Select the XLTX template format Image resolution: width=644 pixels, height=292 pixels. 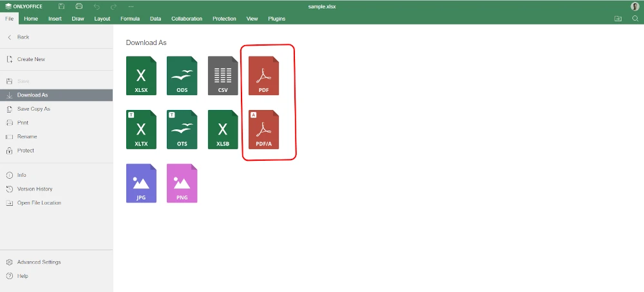tap(141, 129)
